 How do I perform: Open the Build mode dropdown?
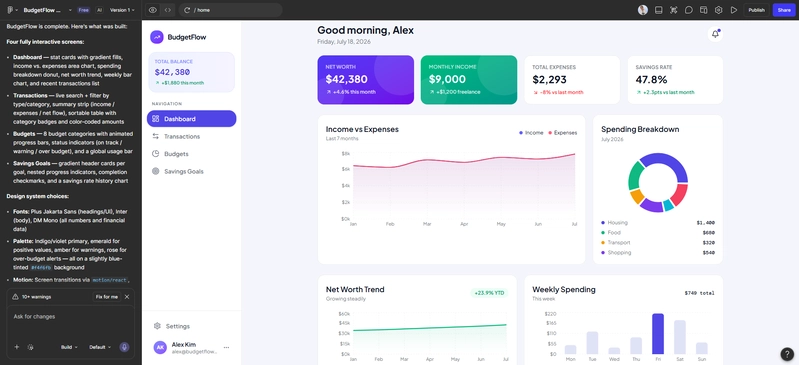click(x=69, y=347)
